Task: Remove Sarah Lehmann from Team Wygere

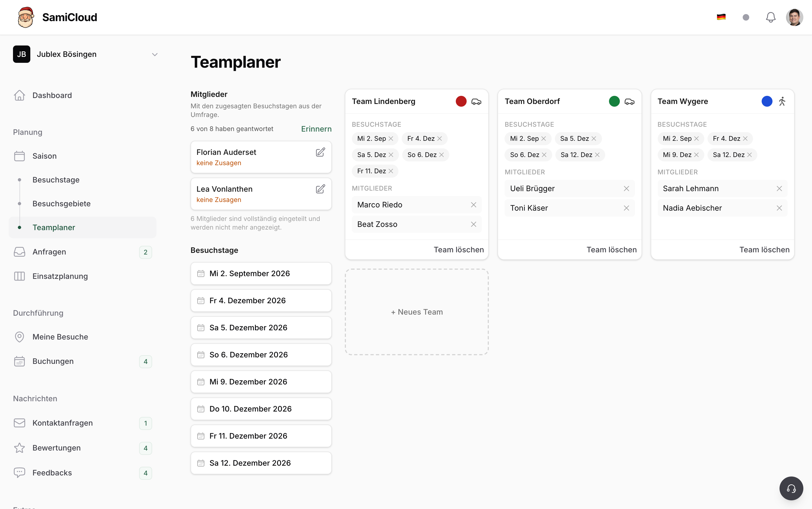Action: 779,188
